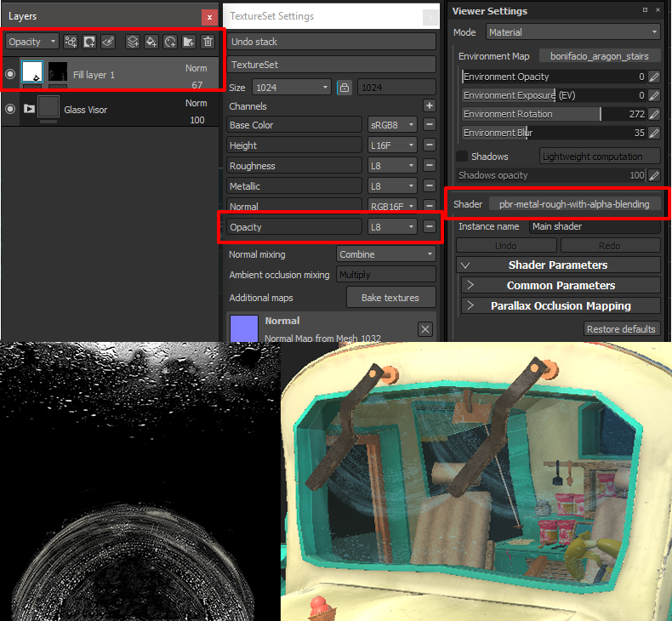
Task: Open the Base Color sRGB8 format dropdown
Action: click(392, 125)
